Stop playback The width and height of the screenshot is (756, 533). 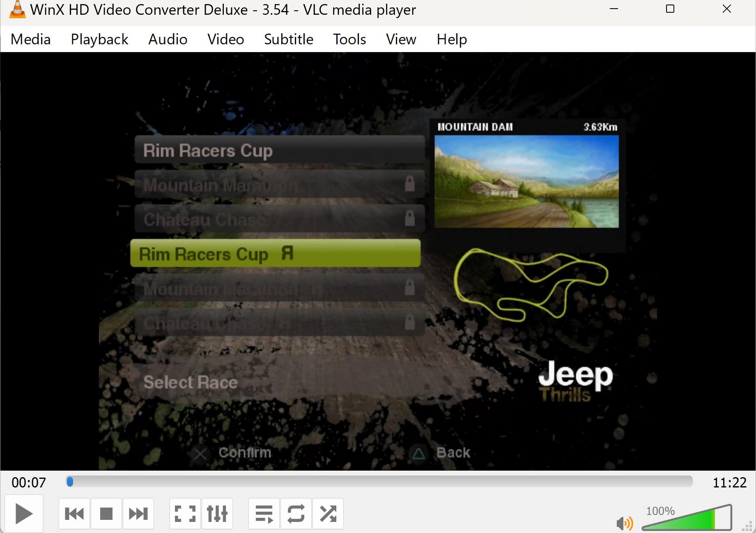[x=106, y=514]
